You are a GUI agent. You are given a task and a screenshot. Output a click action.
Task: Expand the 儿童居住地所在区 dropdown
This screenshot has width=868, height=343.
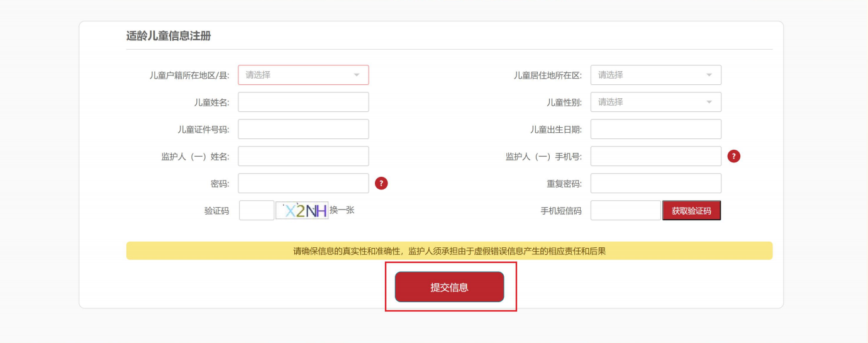click(x=655, y=75)
